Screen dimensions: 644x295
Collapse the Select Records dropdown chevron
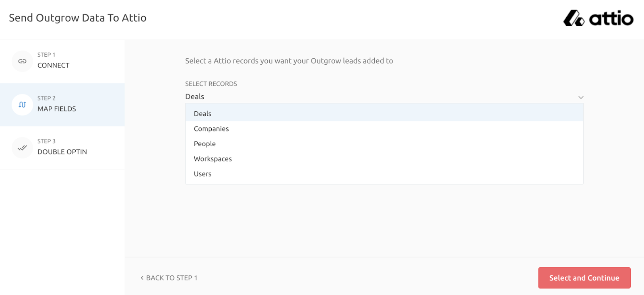(580, 97)
